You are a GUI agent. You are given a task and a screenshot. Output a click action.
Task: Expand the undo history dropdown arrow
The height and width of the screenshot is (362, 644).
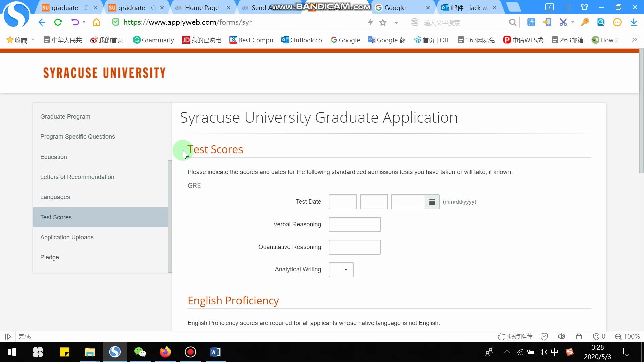[84, 22]
